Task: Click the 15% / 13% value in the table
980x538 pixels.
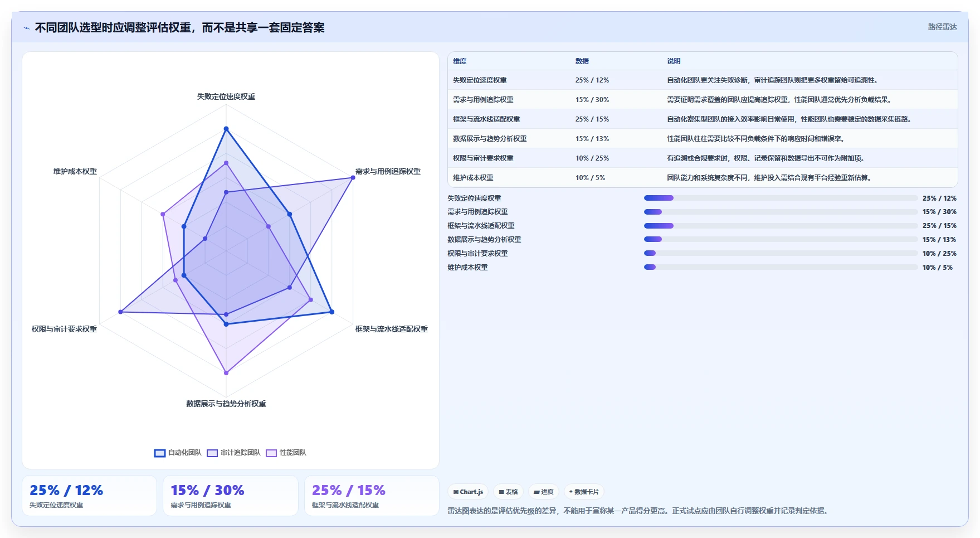Action: point(592,139)
